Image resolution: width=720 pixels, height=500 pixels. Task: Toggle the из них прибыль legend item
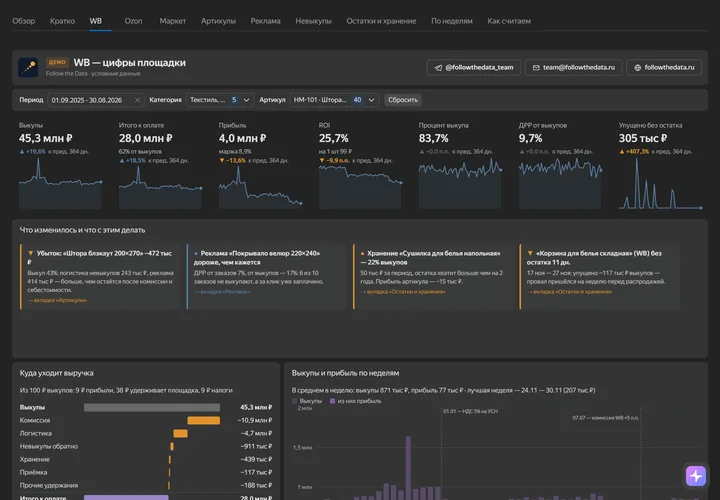tap(355, 401)
